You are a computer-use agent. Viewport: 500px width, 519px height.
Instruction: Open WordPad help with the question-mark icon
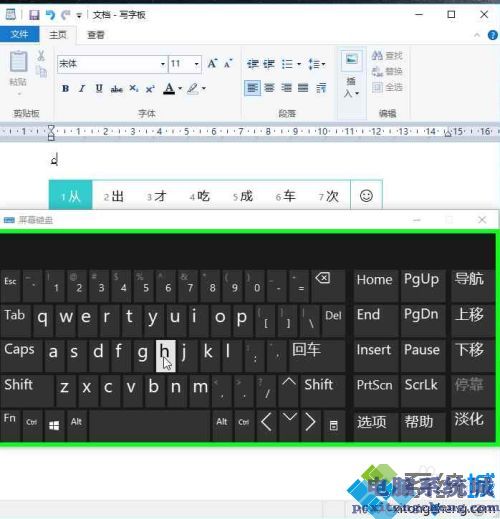492,35
